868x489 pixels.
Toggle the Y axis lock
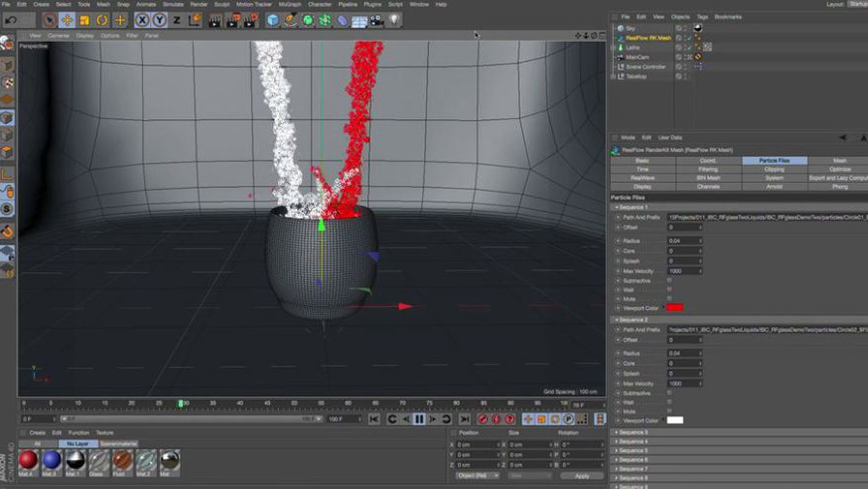click(159, 20)
